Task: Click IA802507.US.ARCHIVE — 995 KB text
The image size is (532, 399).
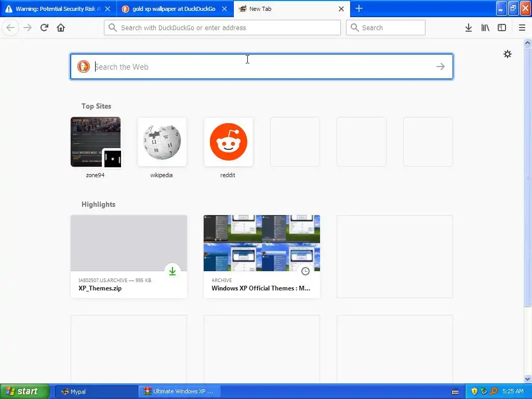Action: pos(115,280)
